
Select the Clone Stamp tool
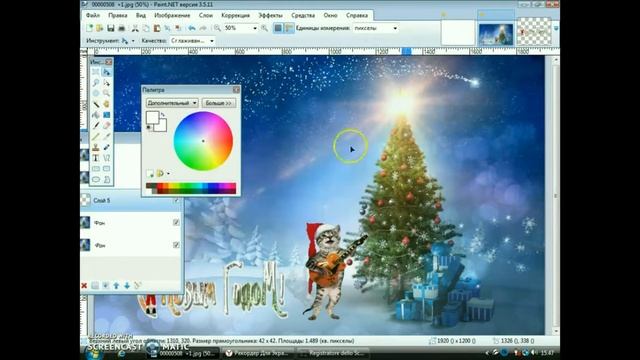tap(96, 147)
